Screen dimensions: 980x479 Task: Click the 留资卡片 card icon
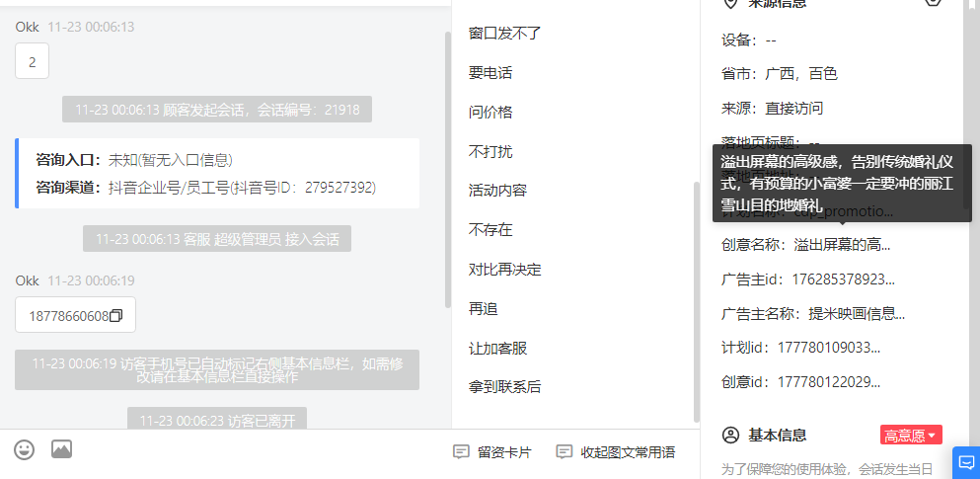click(x=461, y=452)
